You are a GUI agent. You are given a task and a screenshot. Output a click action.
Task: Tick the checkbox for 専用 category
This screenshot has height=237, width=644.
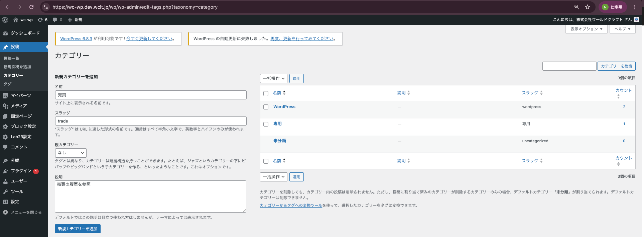point(266,124)
